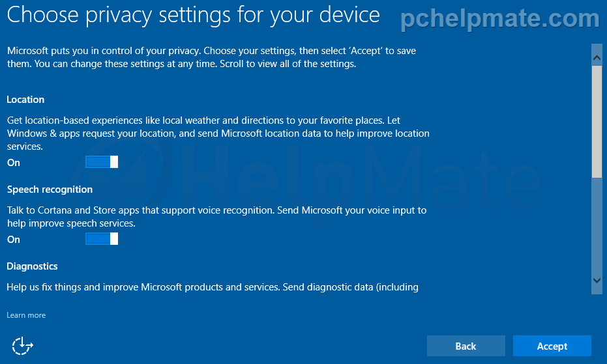
Task: Click the scrollbar up arrow
Action: (x=597, y=58)
